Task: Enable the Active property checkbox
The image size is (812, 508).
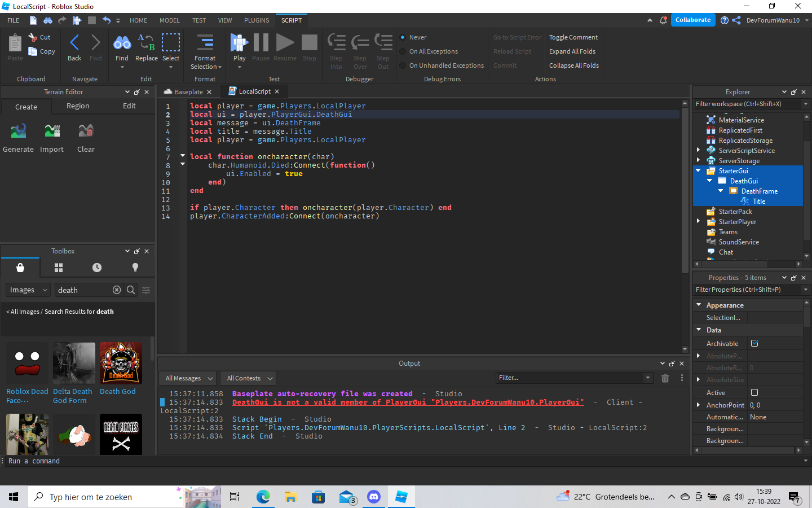Action: (x=754, y=392)
